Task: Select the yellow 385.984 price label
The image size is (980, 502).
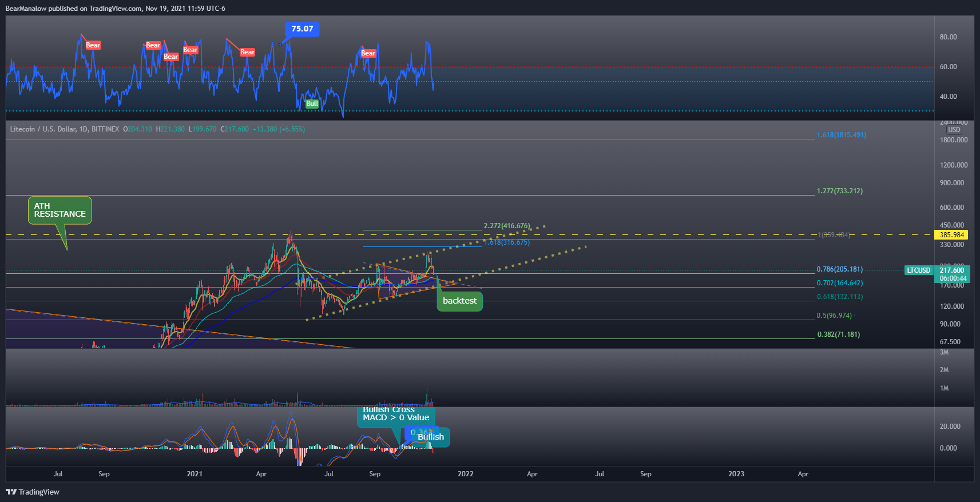Action: point(952,235)
